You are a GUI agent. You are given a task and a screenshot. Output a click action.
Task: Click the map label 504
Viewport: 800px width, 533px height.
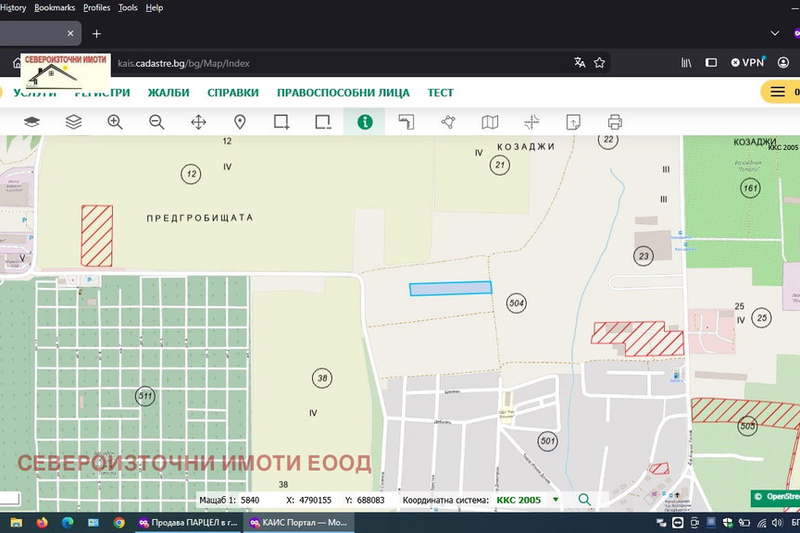pyautogui.click(x=516, y=303)
